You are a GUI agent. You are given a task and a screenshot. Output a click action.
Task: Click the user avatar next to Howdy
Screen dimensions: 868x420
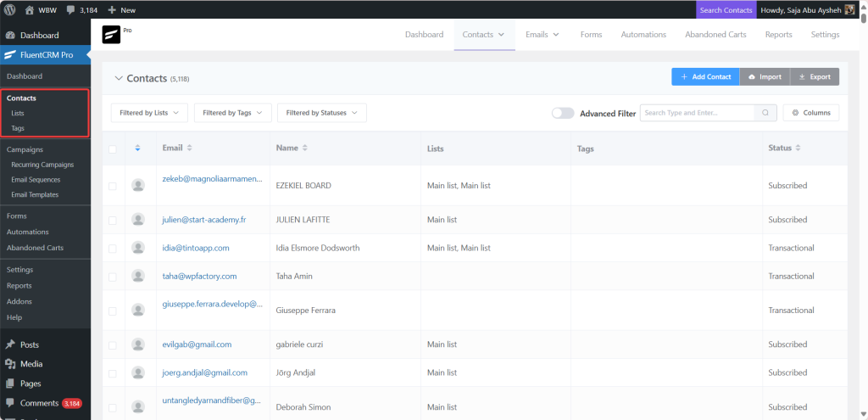pos(849,10)
